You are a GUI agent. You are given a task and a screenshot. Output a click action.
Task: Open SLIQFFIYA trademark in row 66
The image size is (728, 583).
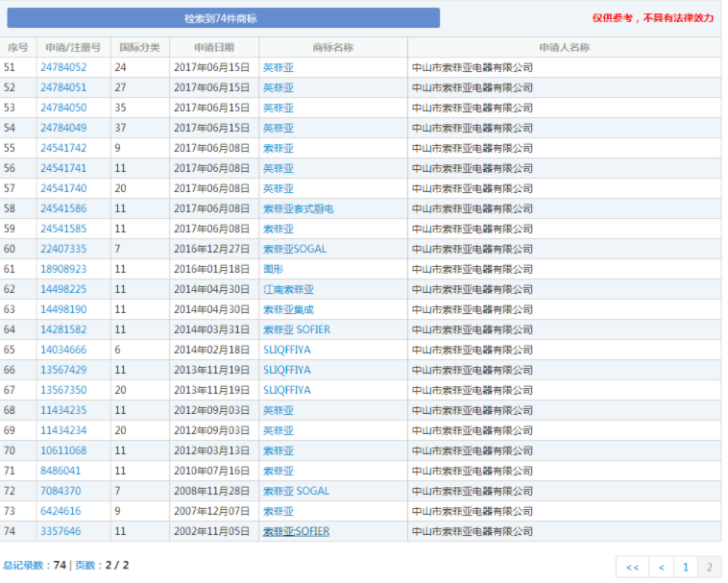pos(287,371)
